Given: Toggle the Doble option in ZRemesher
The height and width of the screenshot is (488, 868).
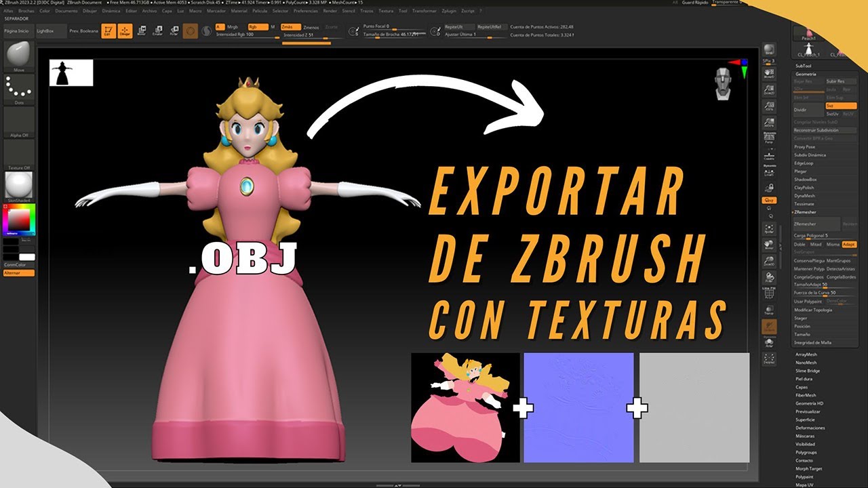Looking at the screenshot, I should 800,244.
